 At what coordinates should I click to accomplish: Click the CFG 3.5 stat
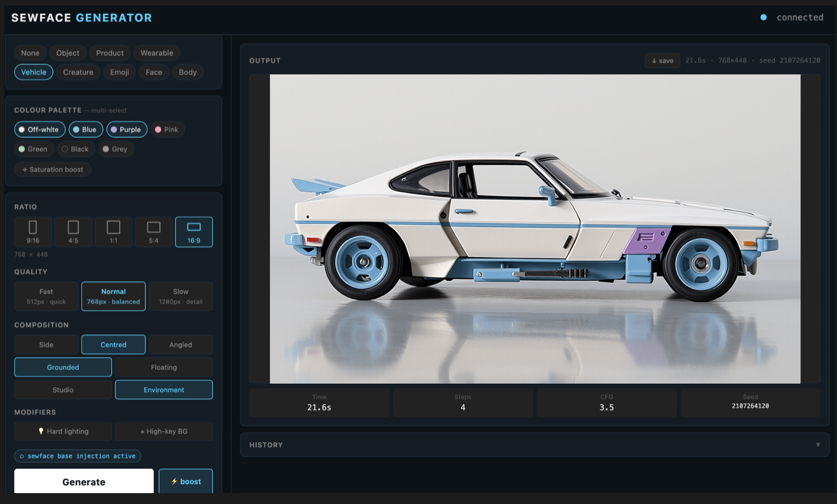point(606,402)
